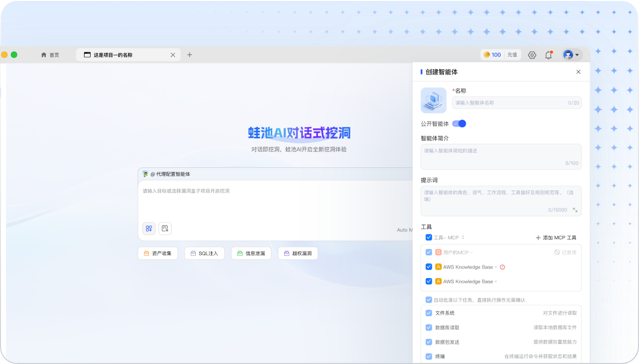Viewport: 639px width, 364px height.
Task: Expand the first AWS Knowledge Base dropdown
Action: (x=496, y=267)
